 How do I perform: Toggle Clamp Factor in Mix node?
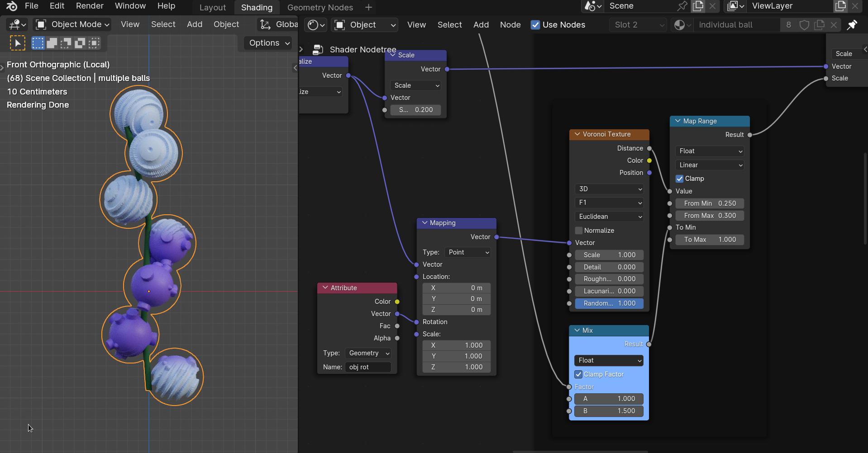click(x=578, y=374)
